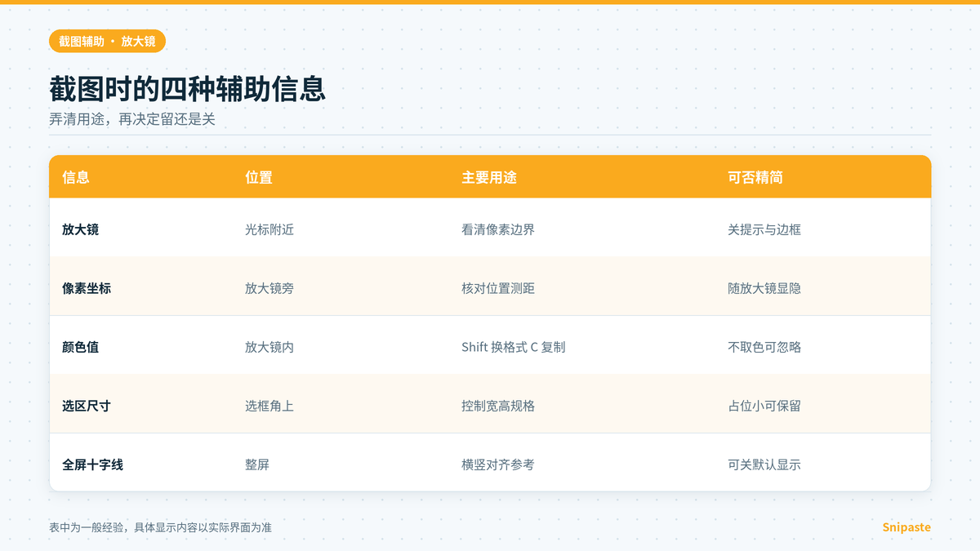Select the 不取色可忽略 cell
This screenshot has width=980, height=551.
point(764,347)
